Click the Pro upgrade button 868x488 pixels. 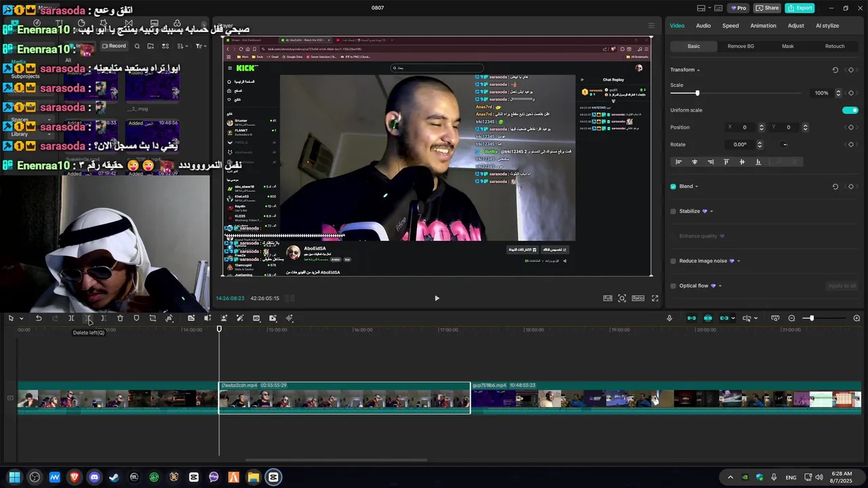tap(738, 8)
